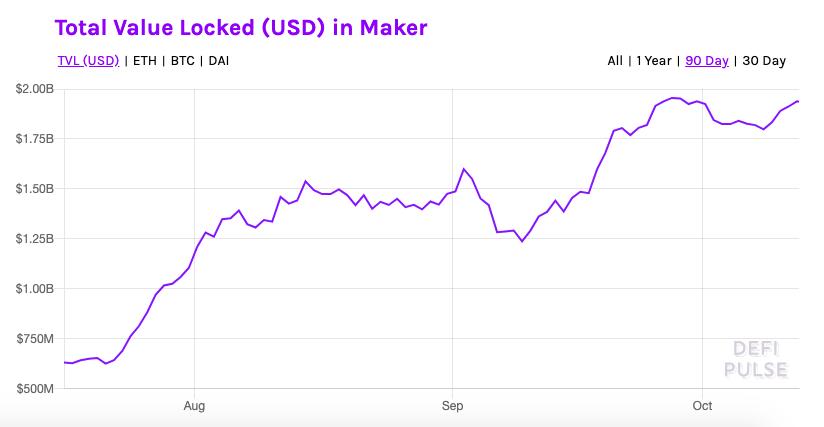Choose the 90 Day time range
824x427 pixels.
[x=707, y=61]
